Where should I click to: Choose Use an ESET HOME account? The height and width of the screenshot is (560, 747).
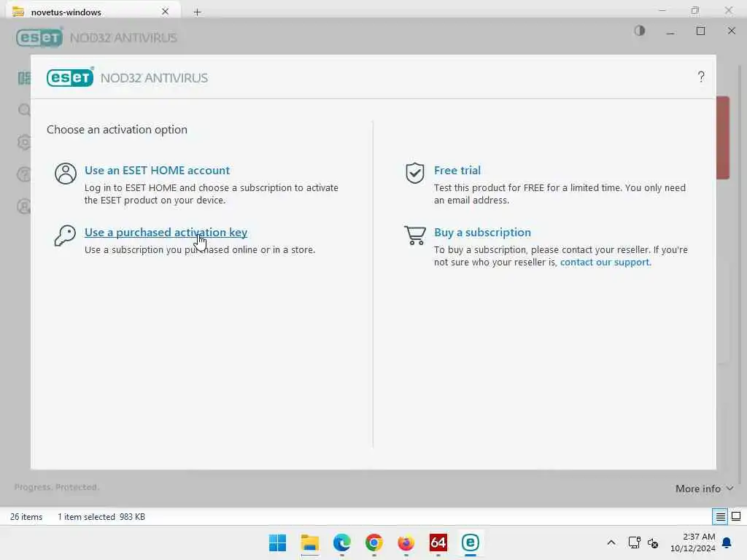click(158, 170)
